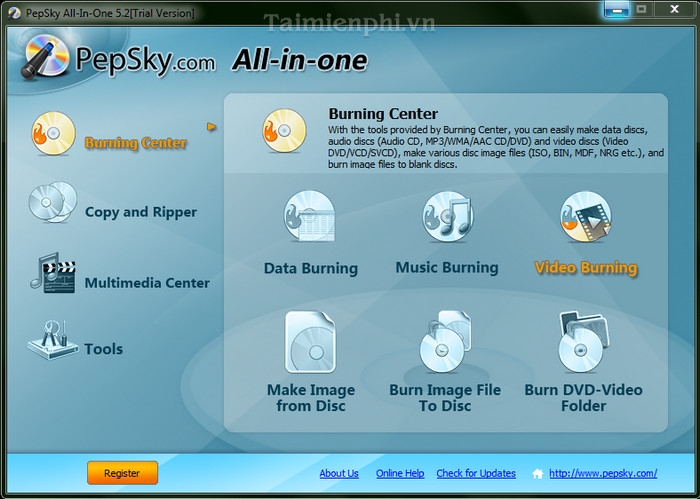Click the large disc icon in Burning Center header
This screenshot has height=499, width=700.
coord(284,131)
